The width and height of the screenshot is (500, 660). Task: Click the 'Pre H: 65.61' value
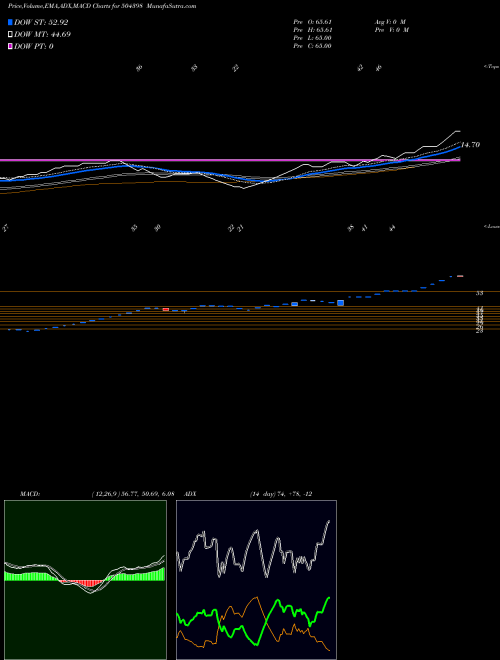click(x=312, y=30)
